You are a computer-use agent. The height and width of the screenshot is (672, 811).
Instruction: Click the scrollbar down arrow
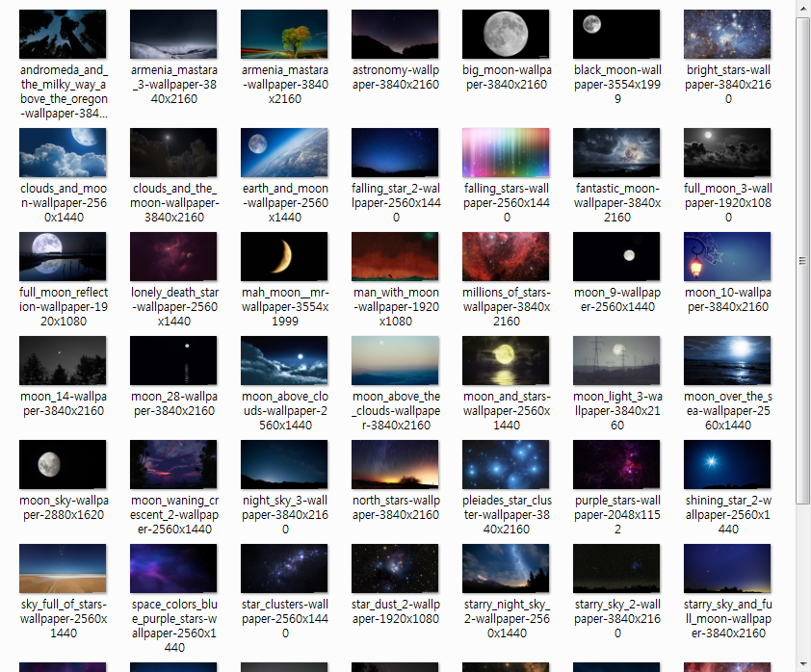tap(802, 663)
